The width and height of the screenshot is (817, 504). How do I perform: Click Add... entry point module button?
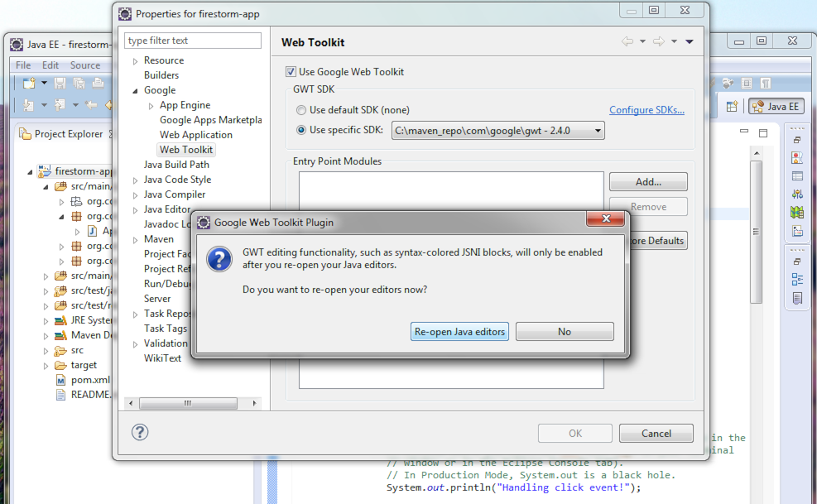click(648, 182)
